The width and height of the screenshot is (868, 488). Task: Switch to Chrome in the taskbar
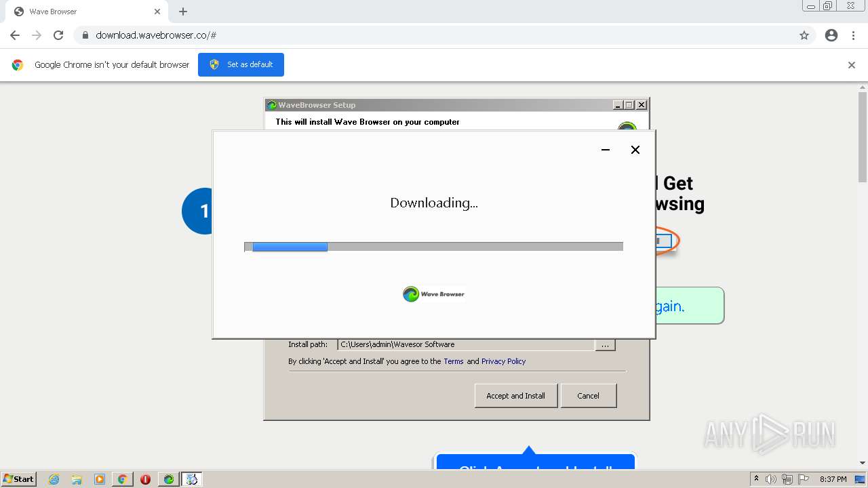click(122, 479)
